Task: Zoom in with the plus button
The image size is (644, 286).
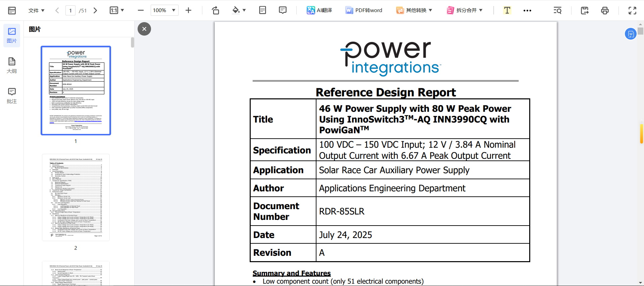Action: (x=188, y=10)
